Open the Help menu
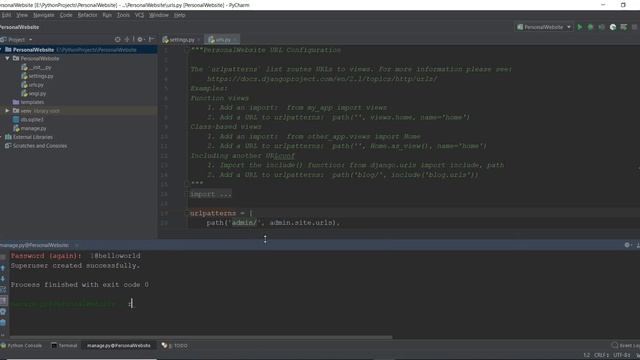Viewport: 640px width, 360px height. 180,15
